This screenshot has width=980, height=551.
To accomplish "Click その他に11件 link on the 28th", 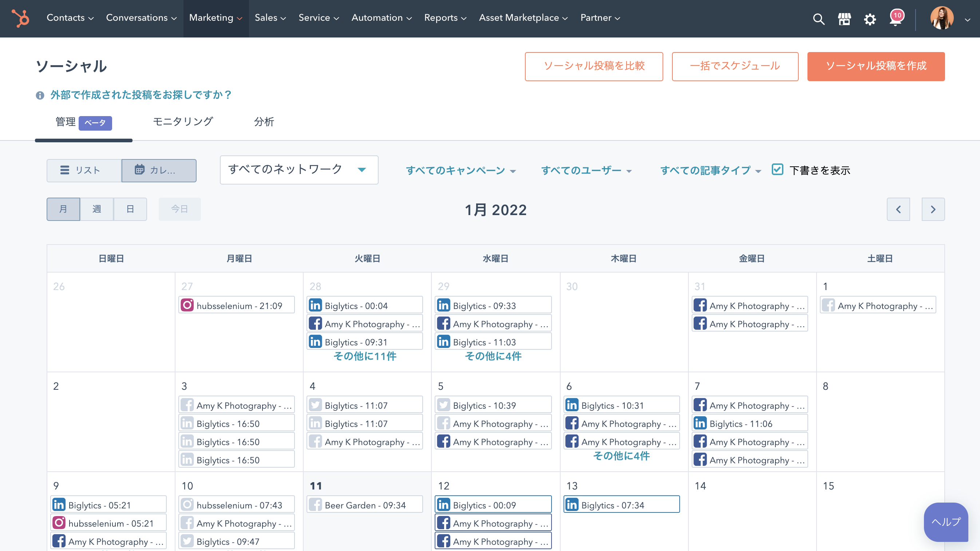I will [364, 356].
